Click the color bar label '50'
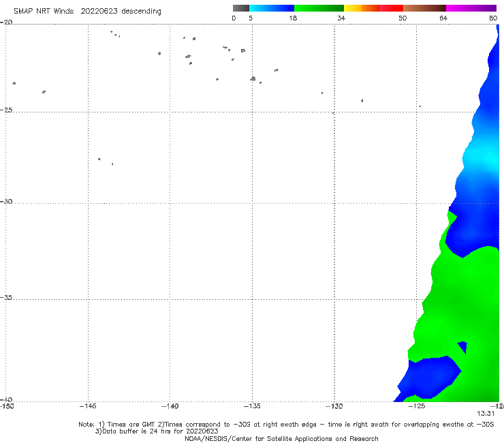 pos(403,18)
